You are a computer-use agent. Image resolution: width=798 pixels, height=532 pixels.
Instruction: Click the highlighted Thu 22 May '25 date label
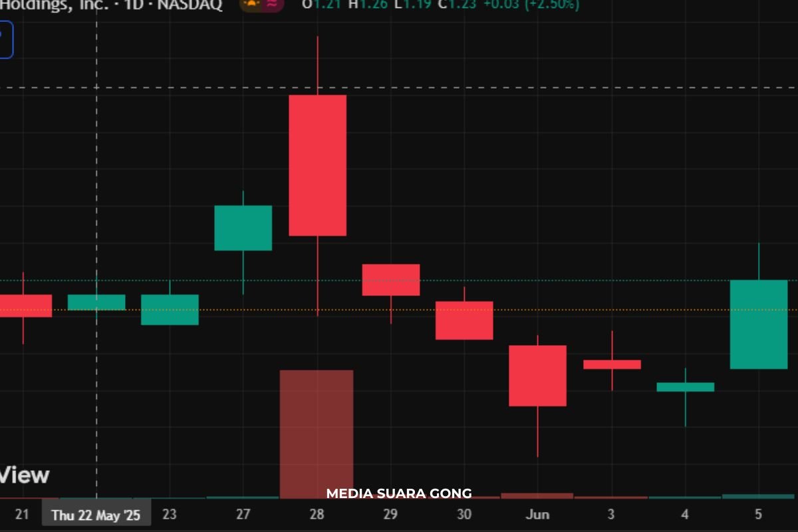(x=96, y=515)
